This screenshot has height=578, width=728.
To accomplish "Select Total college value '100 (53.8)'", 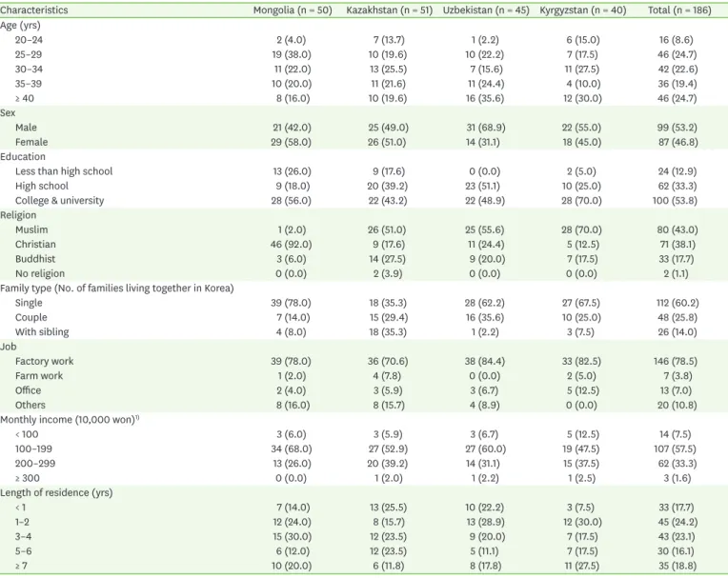I will (675, 200).
